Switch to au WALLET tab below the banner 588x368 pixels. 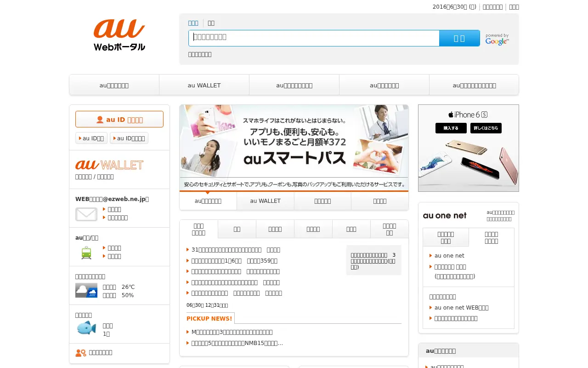tap(266, 201)
